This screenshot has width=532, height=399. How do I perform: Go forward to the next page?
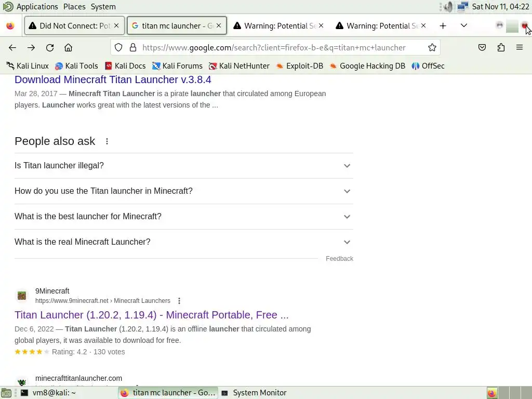pos(31,47)
